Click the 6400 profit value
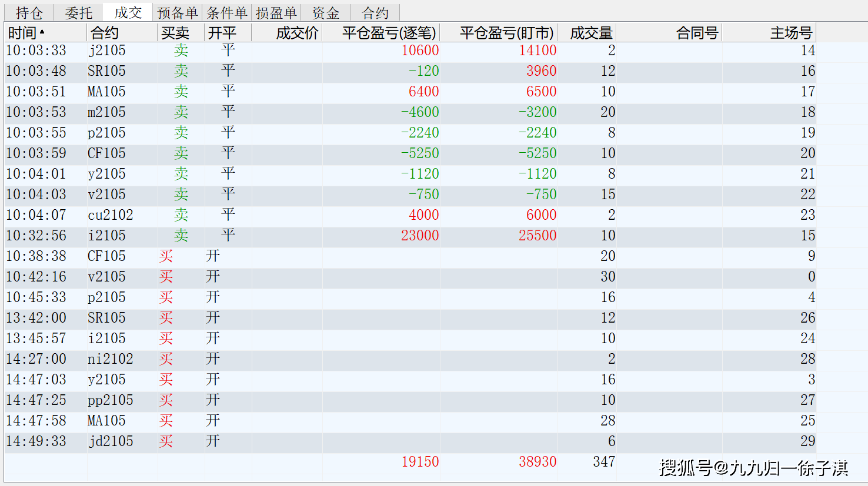The image size is (868, 486). [423, 92]
